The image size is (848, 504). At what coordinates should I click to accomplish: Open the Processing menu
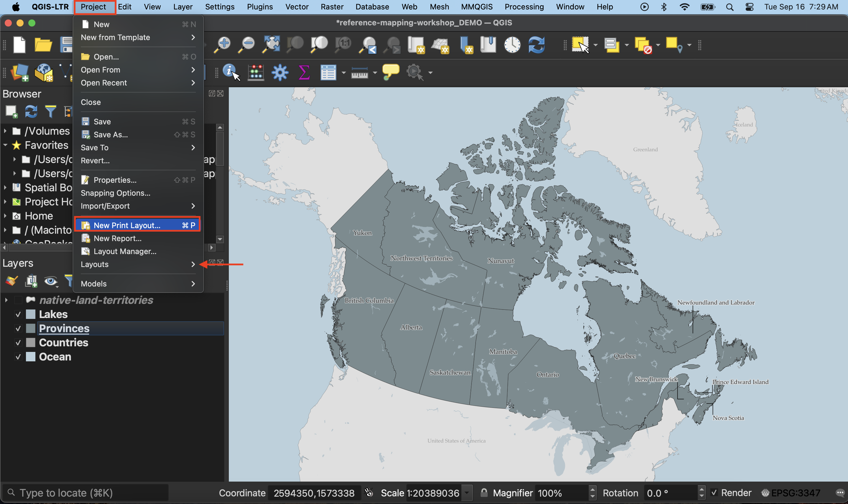point(524,7)
